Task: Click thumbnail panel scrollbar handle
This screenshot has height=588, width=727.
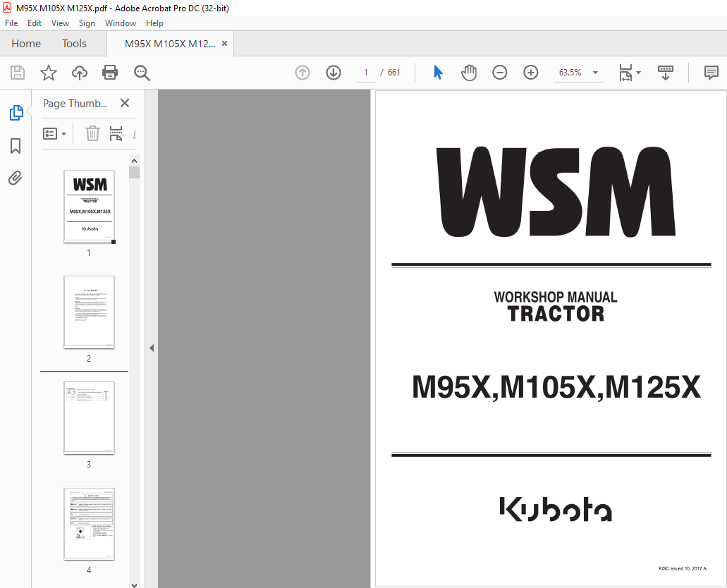Action: (x=135, y=172)
